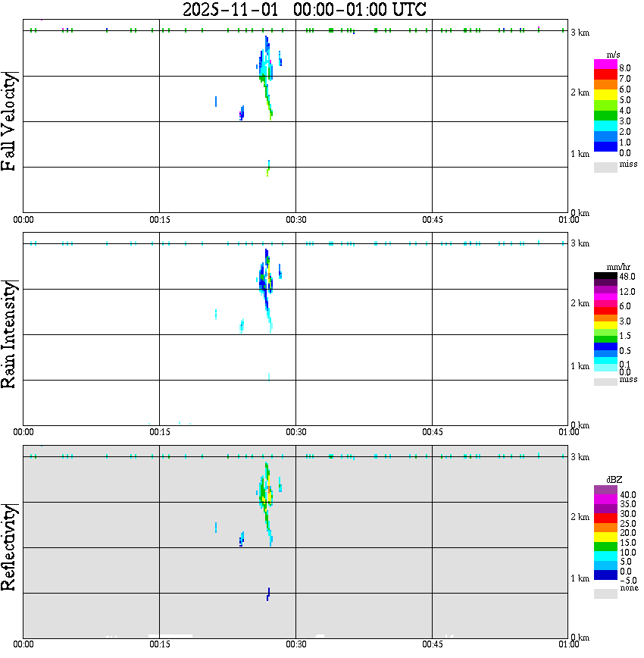
Task: Pick the green swatch in the dBZ legend
Action: [x=605, y=547]
